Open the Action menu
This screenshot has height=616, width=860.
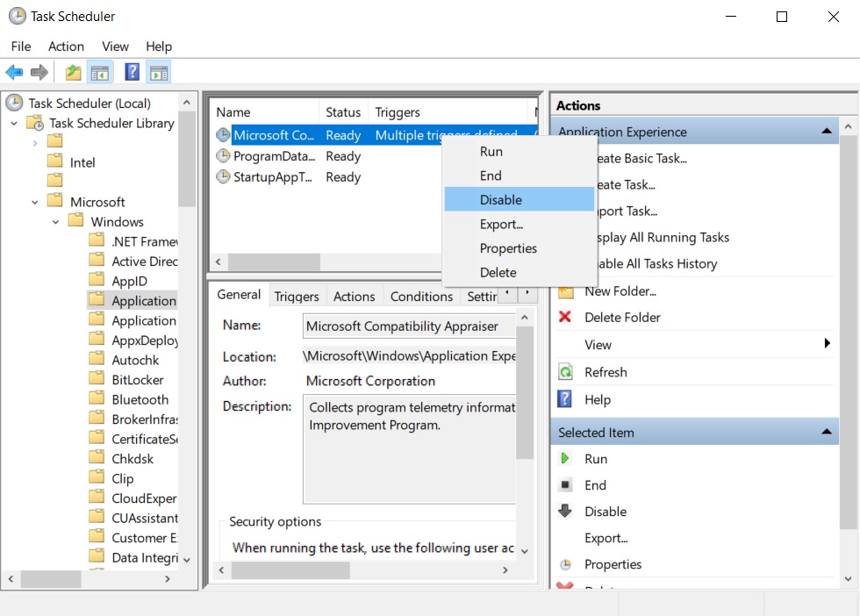coord(66,47)
